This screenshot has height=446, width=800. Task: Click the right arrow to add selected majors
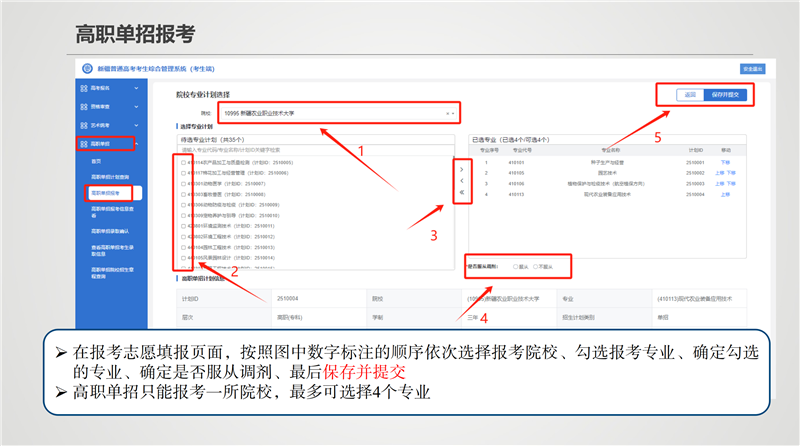click(461, 169)
